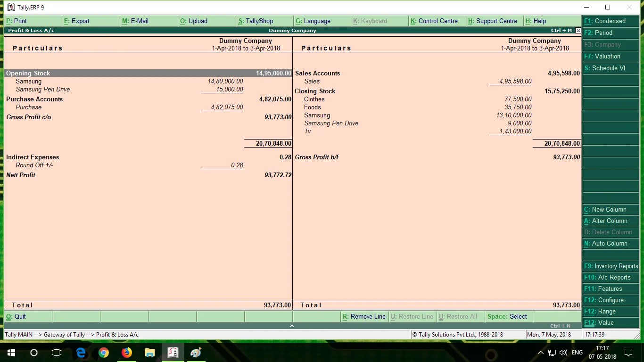
Task: Click the Print button
Action: coord(33,21)
